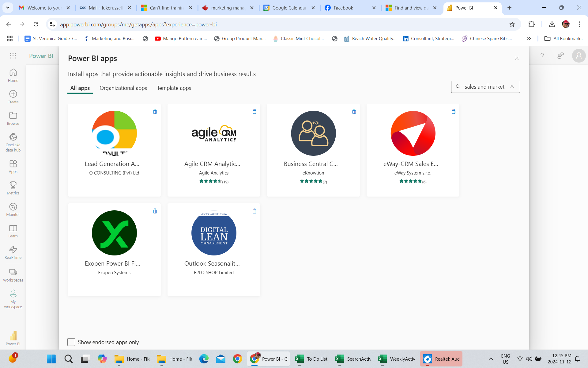The image size is (588, 368).
Task: Click the Digital Lean Management logo thumbnail
Action: point(214,233)
